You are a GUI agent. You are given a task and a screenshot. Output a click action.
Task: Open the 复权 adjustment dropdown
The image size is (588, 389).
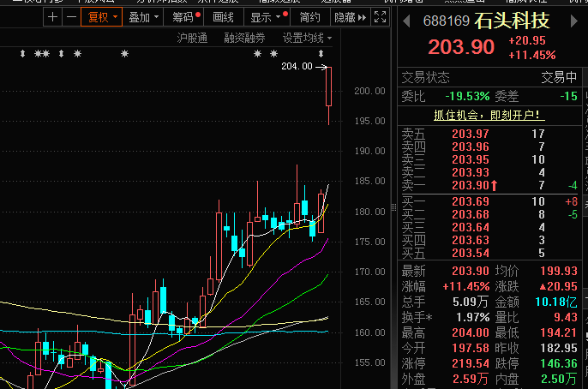101,17
